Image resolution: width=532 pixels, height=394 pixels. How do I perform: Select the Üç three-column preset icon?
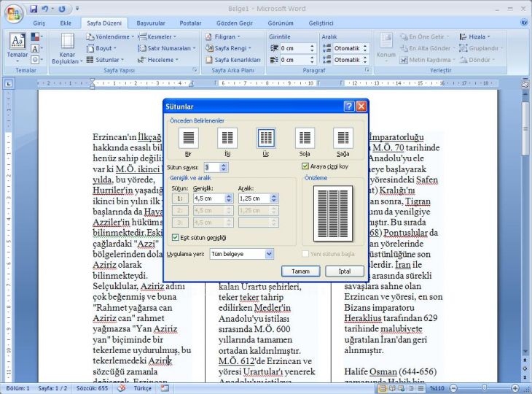coord(266,138)
